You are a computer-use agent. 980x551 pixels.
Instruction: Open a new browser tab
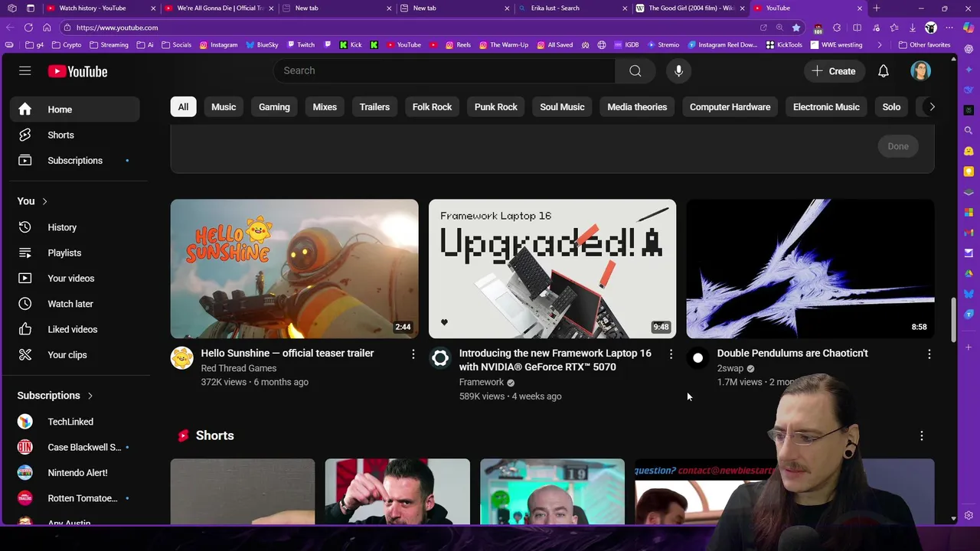(876, 8)
